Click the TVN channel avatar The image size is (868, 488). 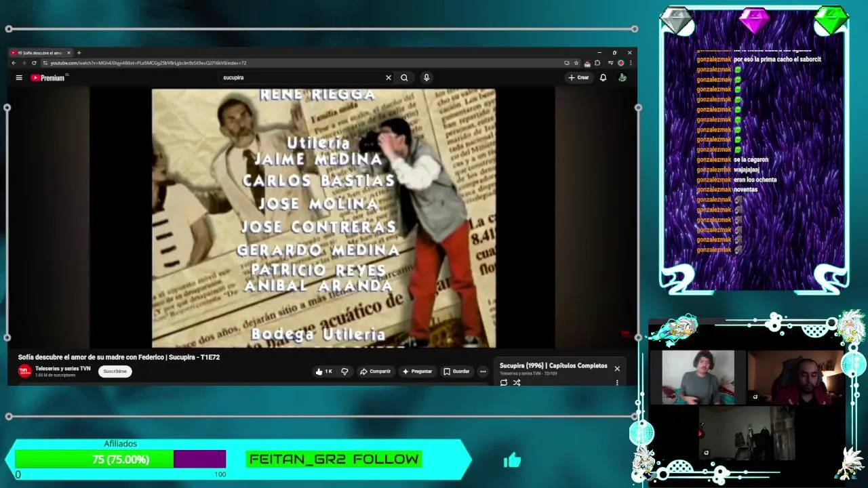tap(25, 371)
